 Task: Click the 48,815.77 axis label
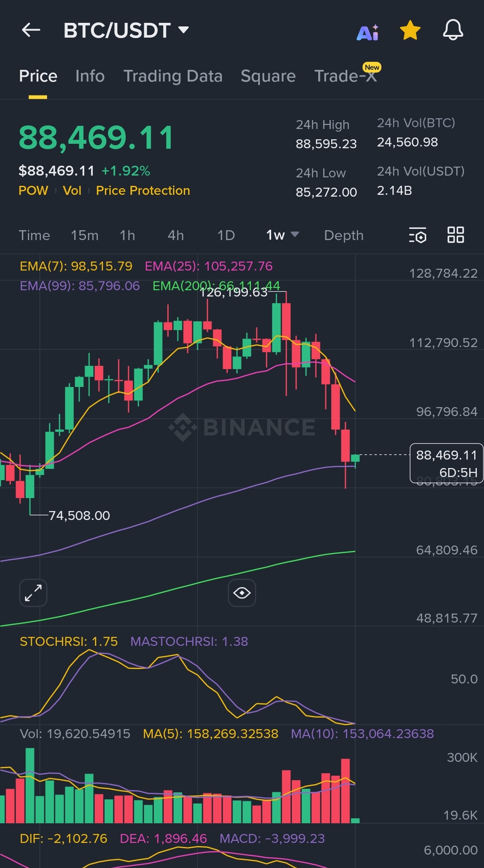447,619
